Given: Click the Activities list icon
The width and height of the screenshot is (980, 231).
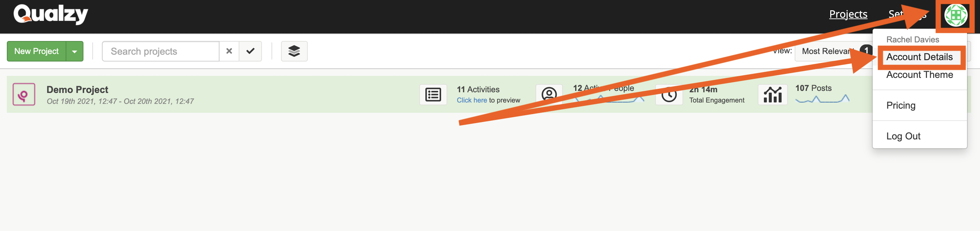Looking at the screenshot, I should 433,95.
